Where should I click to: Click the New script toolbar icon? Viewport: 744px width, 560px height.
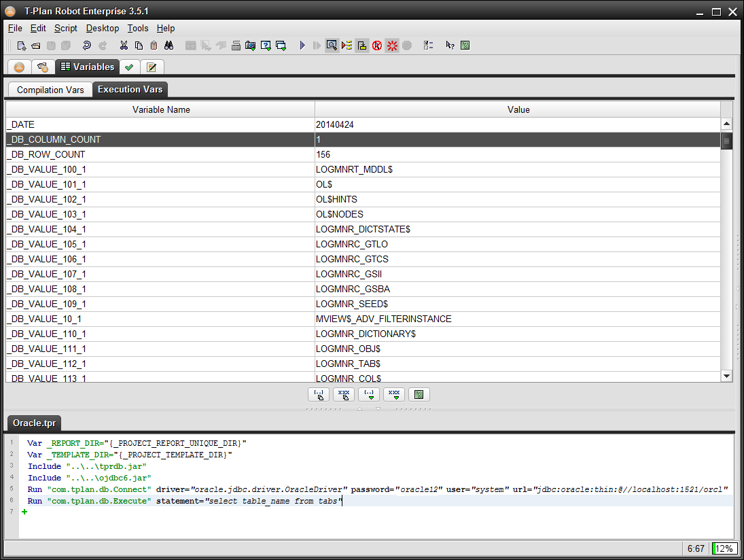pyautogui.click(x=21, y=46)
